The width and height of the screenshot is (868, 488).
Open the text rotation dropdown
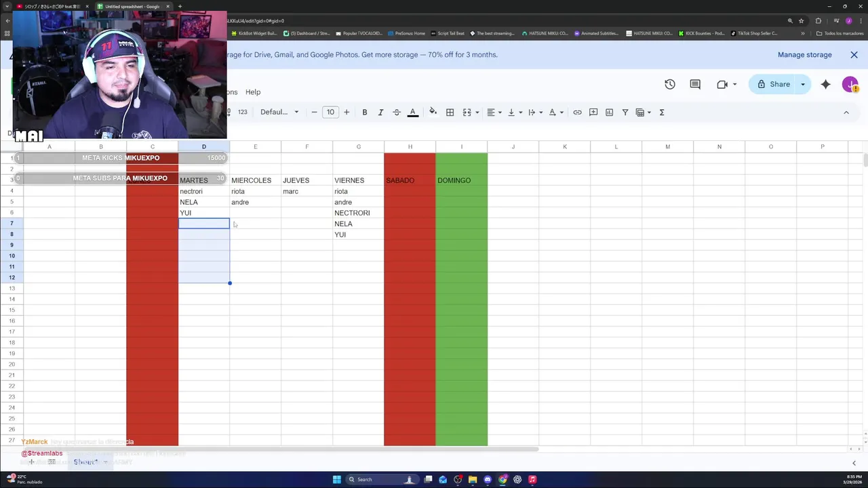click(555, 112)
